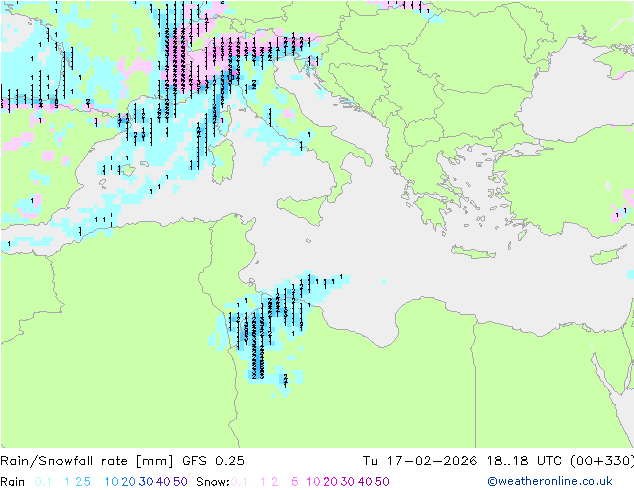This screenshot has width=634, height=490.
Task: Click the island of Crete on the map
Action: pyautogui.click(x=473, y=252)
